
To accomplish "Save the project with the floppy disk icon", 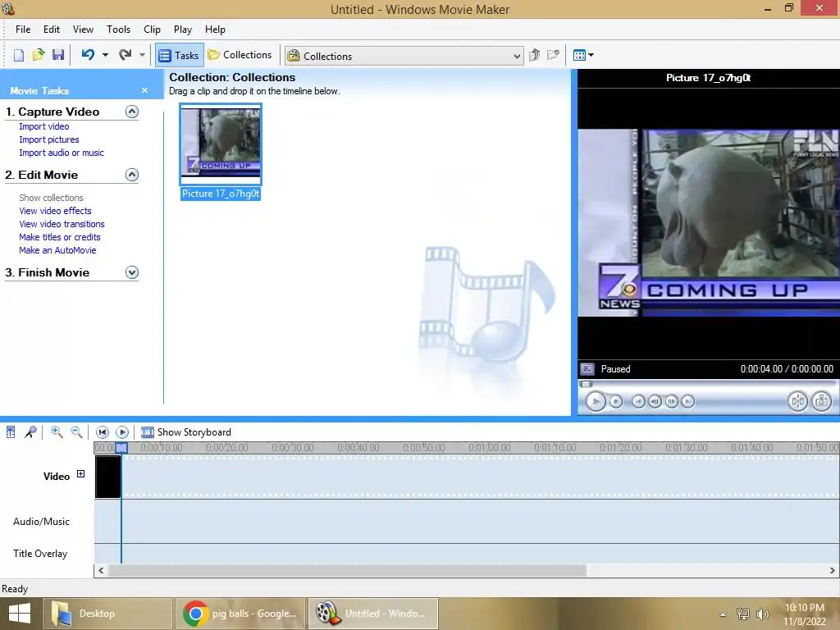I will coord(58,55).
